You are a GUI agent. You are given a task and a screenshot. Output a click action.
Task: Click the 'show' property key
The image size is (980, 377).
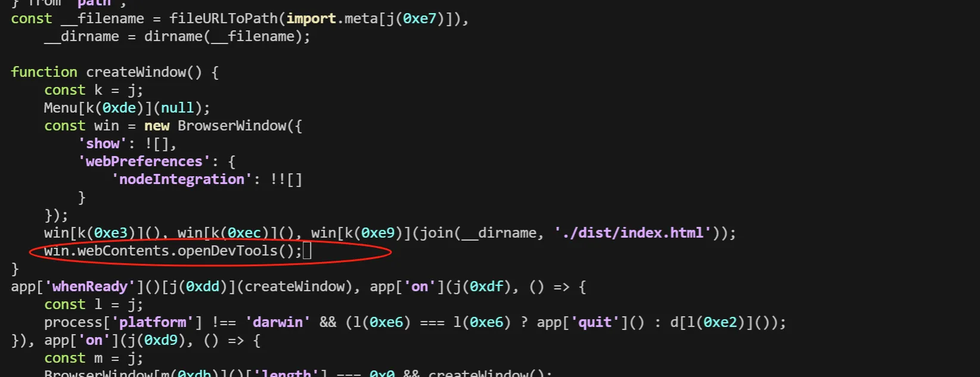tap(103, 144)
